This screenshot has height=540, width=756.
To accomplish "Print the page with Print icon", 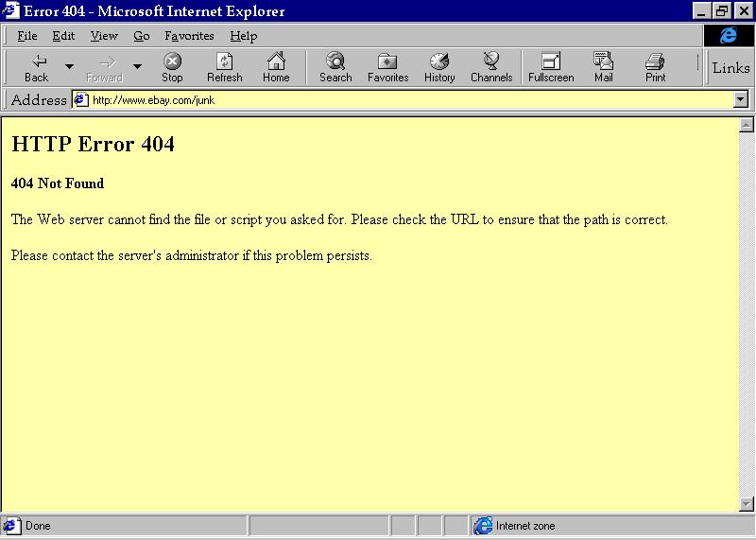I will pos(655,67).
